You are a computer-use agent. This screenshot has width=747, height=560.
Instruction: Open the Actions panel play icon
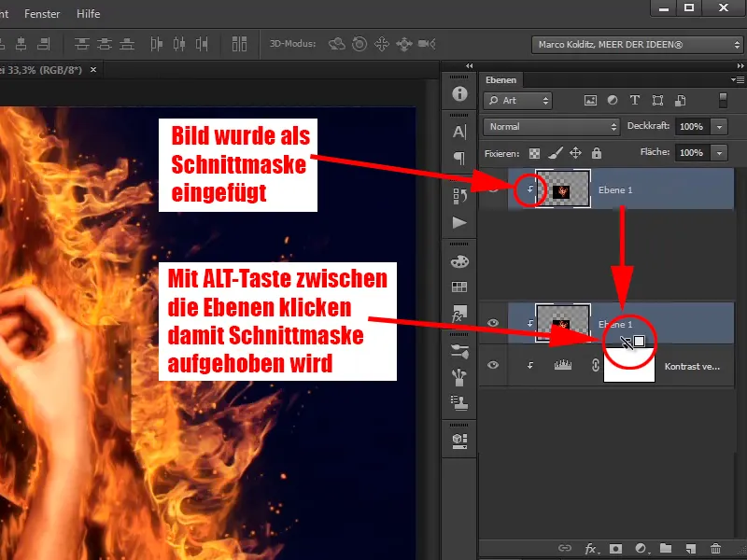459,222
